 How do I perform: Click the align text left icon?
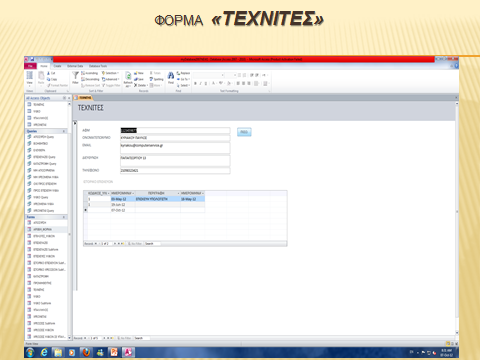pos(238,83)
